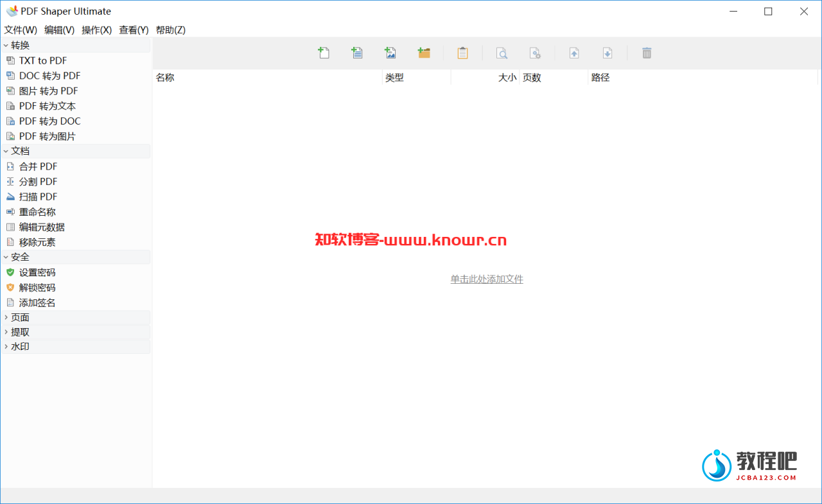This screenshot has height=504, width=822.
Task: Open the 帮助(Z) menu
Action: click(x=171, y=30)
